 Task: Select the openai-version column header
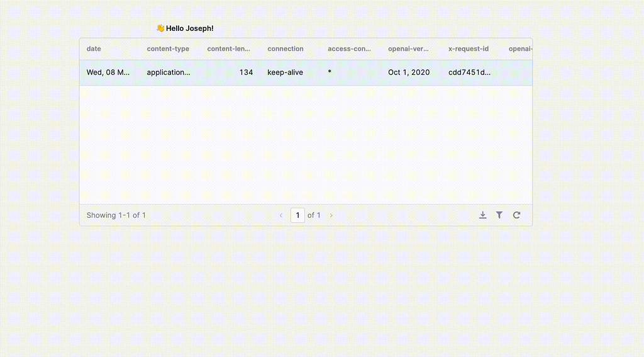coord(408,49)
